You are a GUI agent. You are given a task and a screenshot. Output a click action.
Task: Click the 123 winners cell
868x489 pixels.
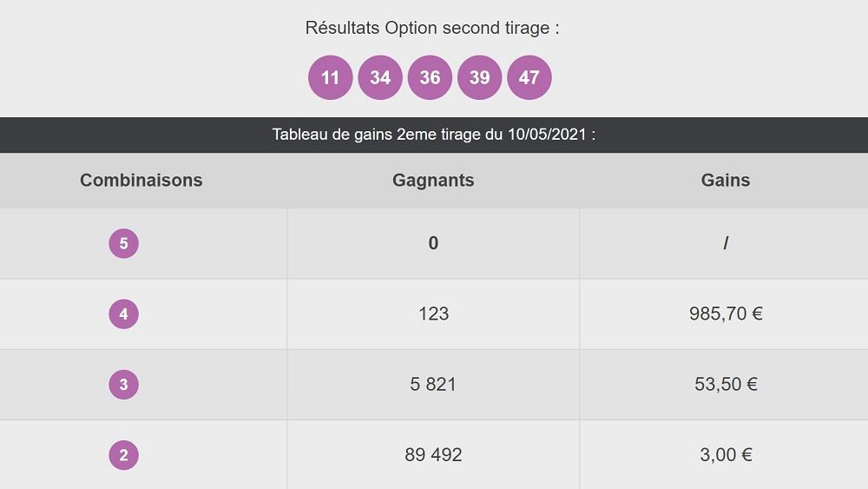coord(433,314)
